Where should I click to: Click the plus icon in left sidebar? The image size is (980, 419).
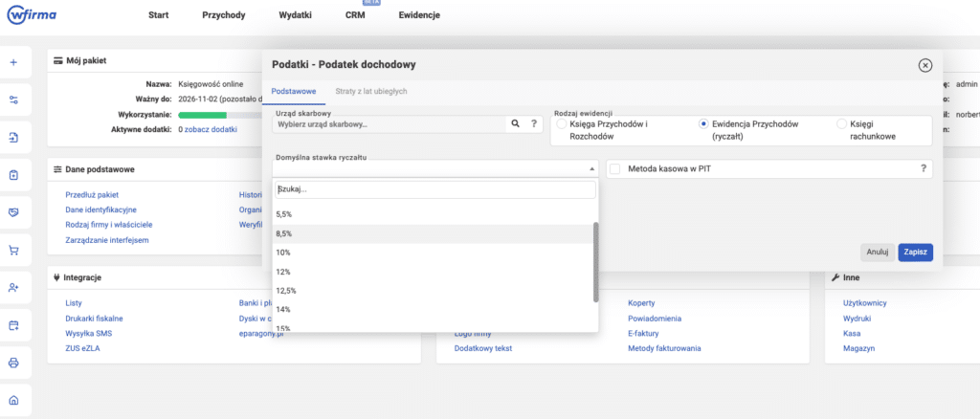coord(13,62)
